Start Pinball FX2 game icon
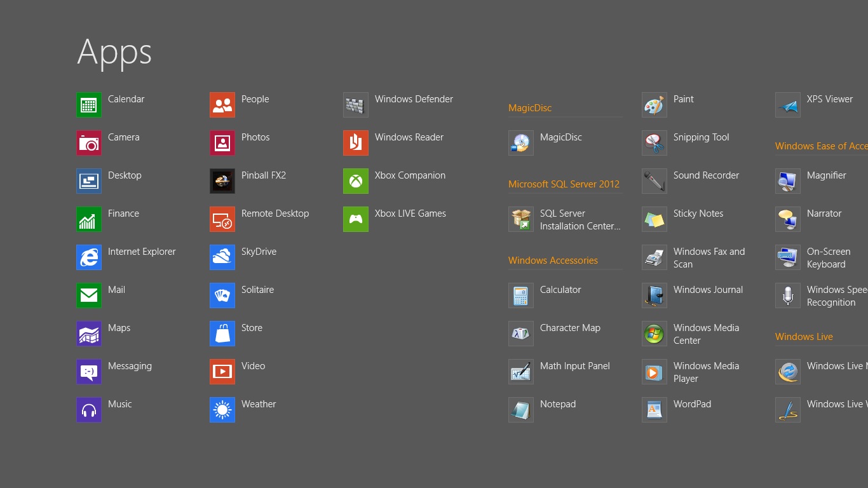The height and width of the screenshot is (488, 868). [222, 181]
